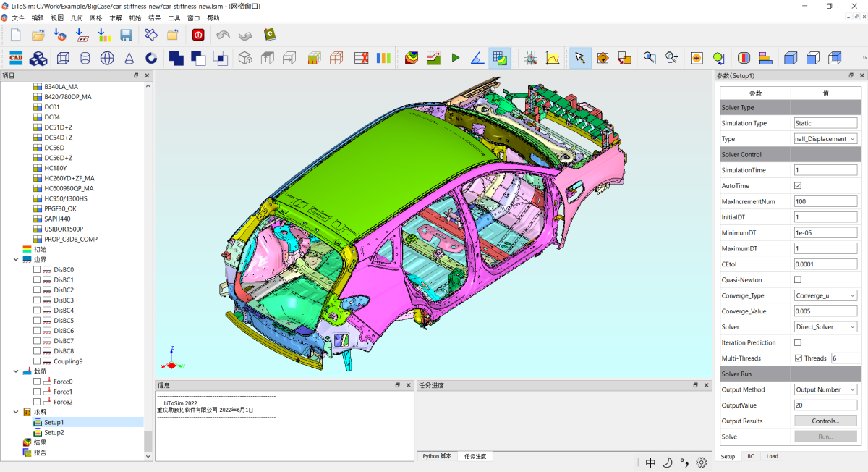This screenshot has height=472, width=868.
Task: Create a sphere primitive
Action: pos(107,58)
